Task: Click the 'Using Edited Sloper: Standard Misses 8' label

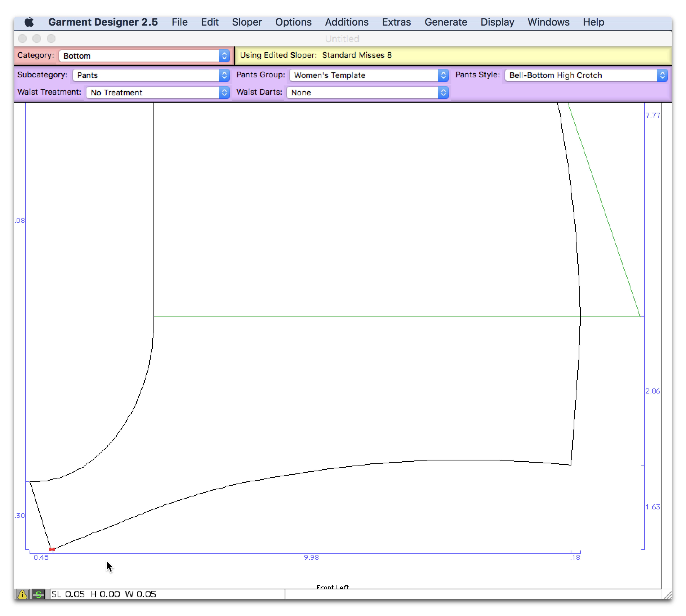Action: pos(316,55)
